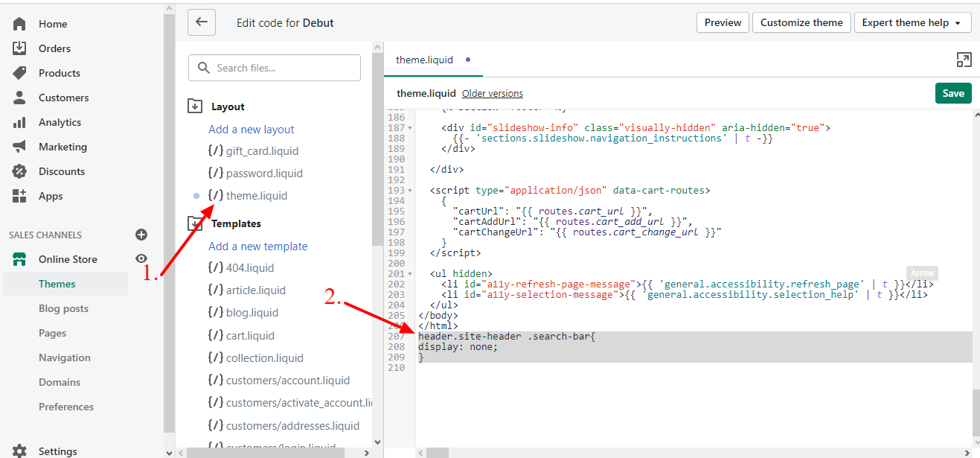
Task: Open the Expert theme help dropdown
Action: (912, 22)
